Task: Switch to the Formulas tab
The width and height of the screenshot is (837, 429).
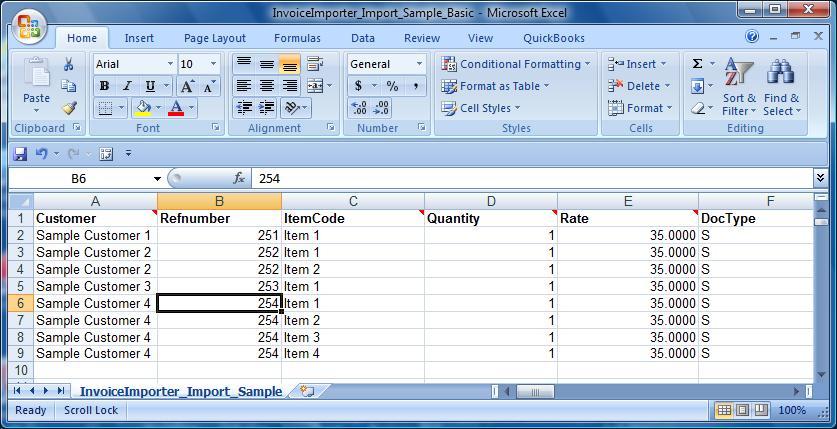Action: 297,38
